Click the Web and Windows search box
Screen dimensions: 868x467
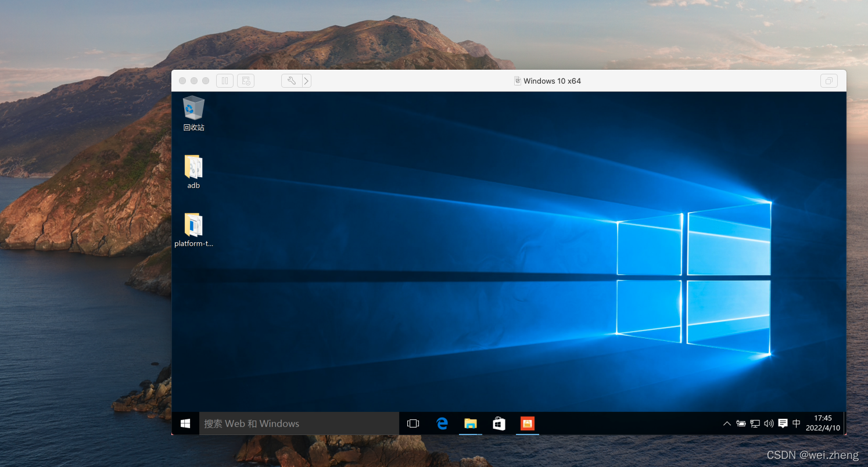(x=299, y=423)
